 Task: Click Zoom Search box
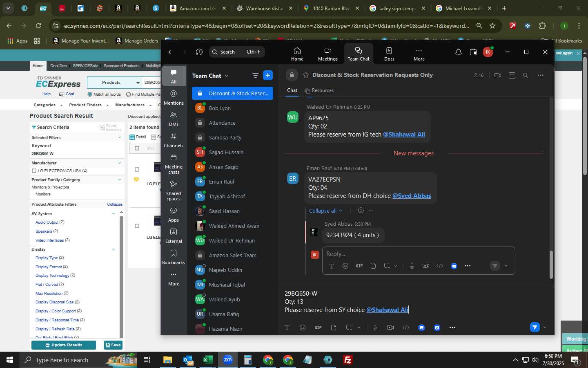pyautogui.click(x=237, y=52)
